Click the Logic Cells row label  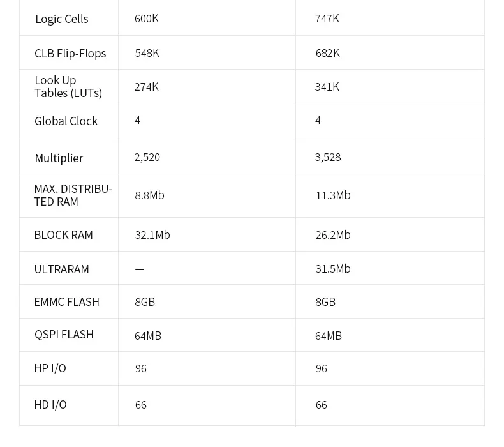62,19
